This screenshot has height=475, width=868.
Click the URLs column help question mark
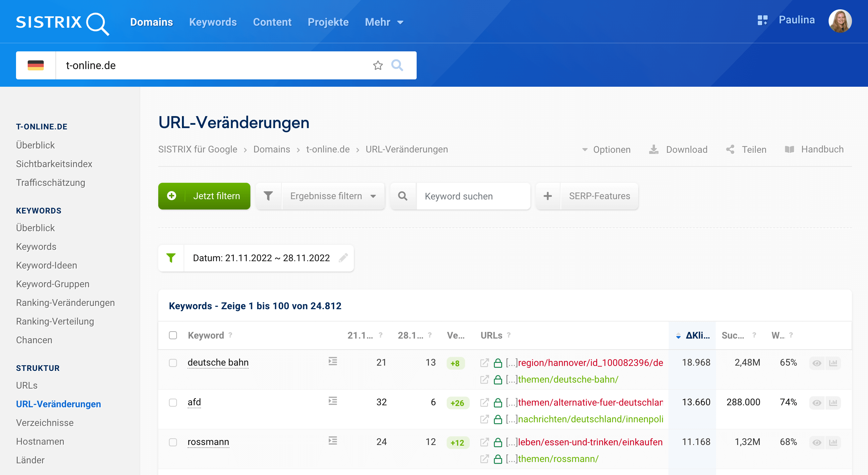coord(509,335)
